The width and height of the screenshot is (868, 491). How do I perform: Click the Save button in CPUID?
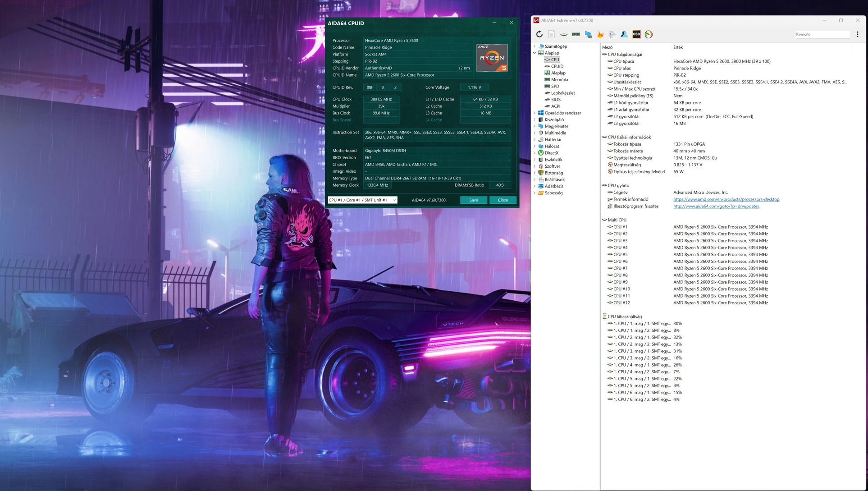tap(473, 200)
